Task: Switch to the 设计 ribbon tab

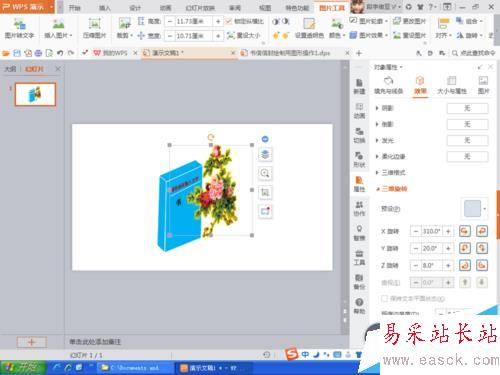Action: 135,8
